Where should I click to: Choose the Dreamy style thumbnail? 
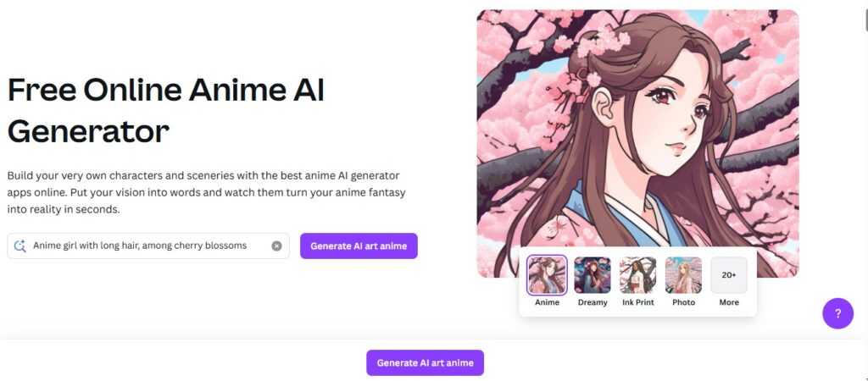(593, 275)
